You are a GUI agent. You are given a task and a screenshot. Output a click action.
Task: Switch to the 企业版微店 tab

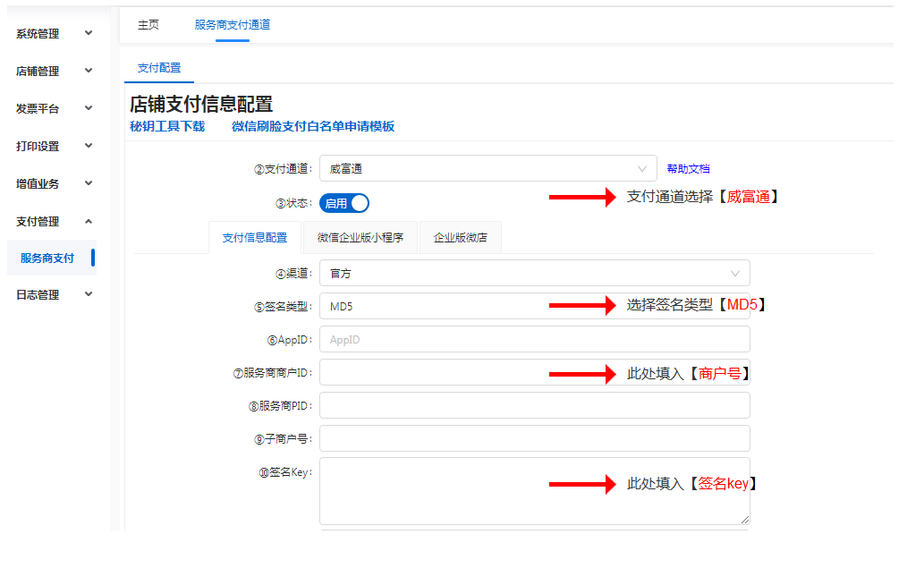460,238
